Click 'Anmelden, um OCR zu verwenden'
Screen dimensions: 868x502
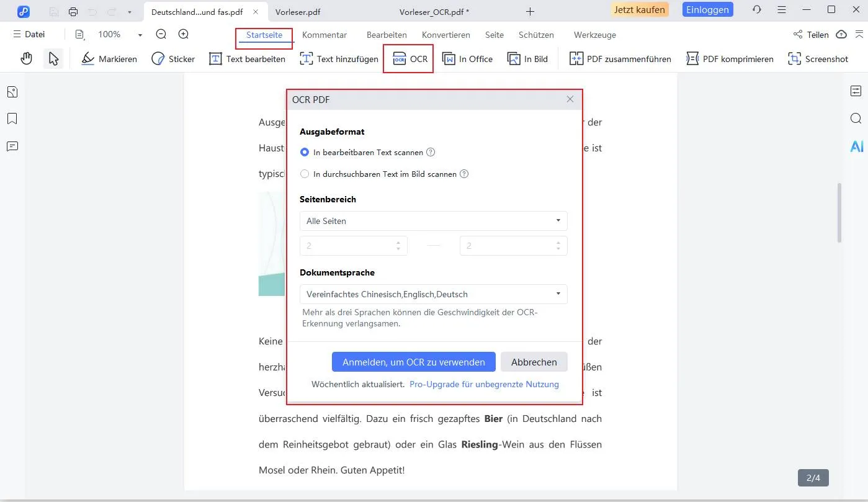tap(414, 362)
